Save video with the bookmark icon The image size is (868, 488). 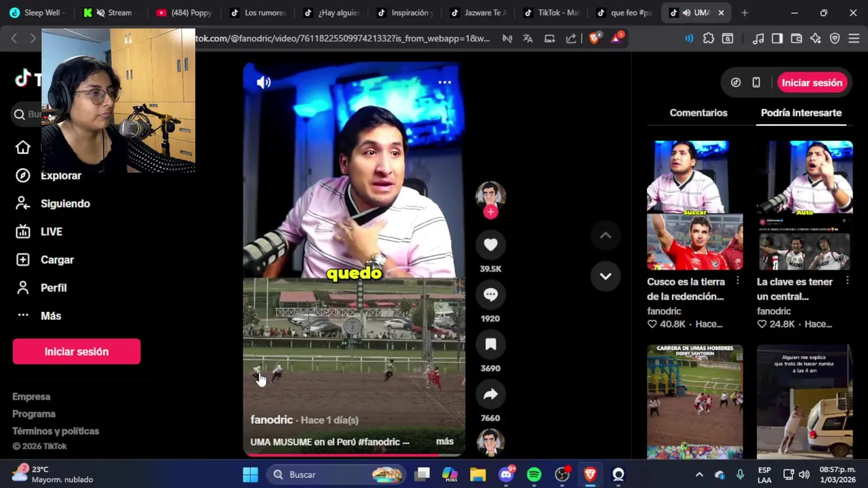tap(490, 344)
